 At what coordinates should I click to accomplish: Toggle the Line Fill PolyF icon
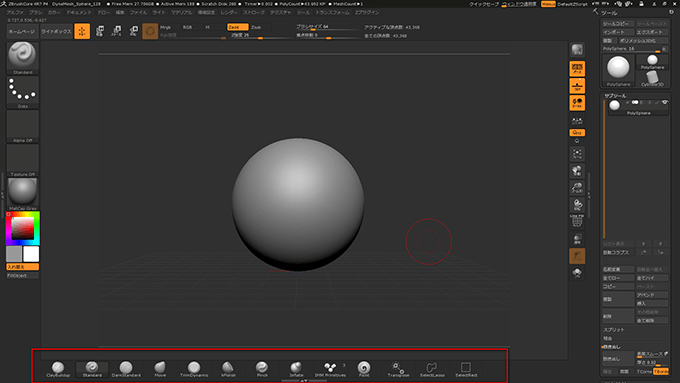tap(577, 221)
